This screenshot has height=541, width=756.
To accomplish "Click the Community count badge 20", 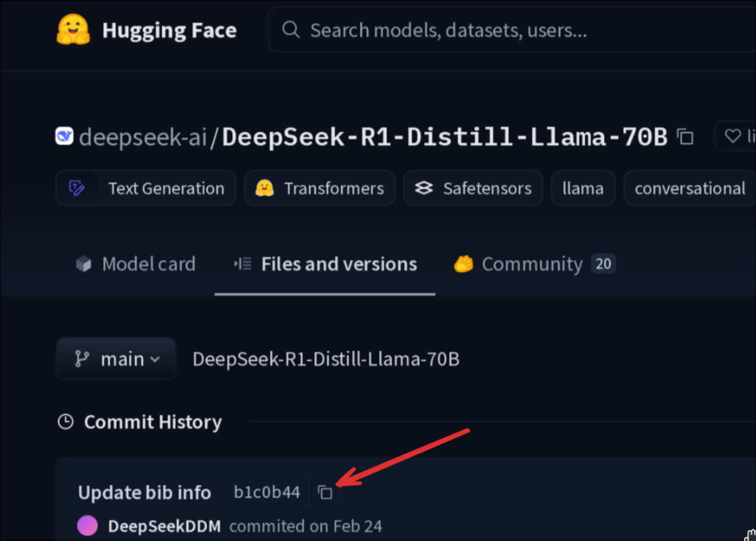I will pyautogui.click(x=603, y=264).
